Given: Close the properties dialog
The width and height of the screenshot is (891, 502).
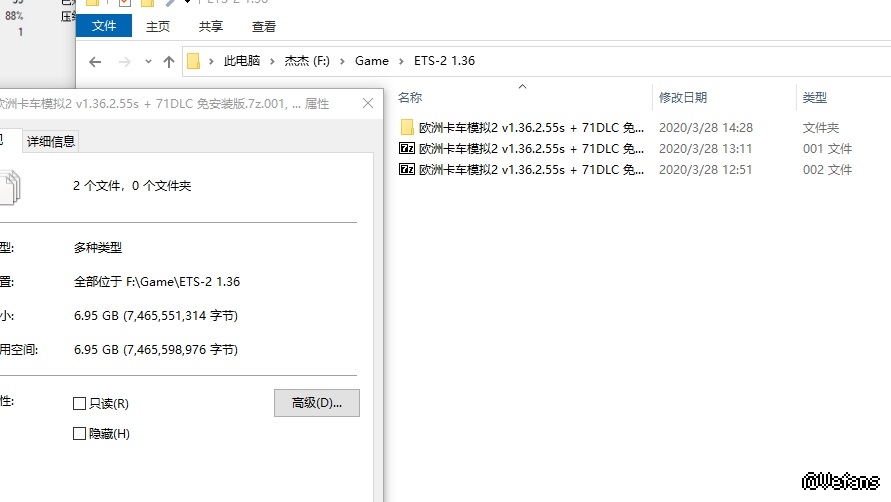Looking at the screenshot, I should pyautogui.click(x=368, y=103).
